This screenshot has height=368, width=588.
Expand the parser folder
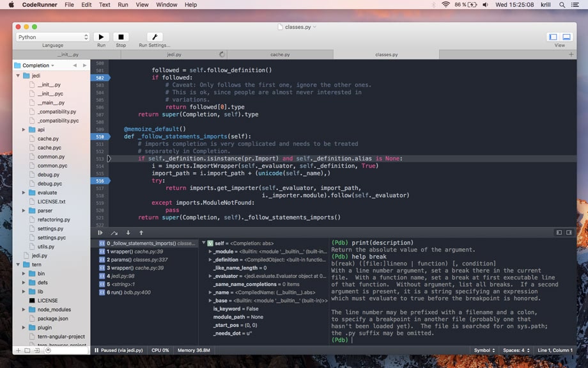coord(24,211)
